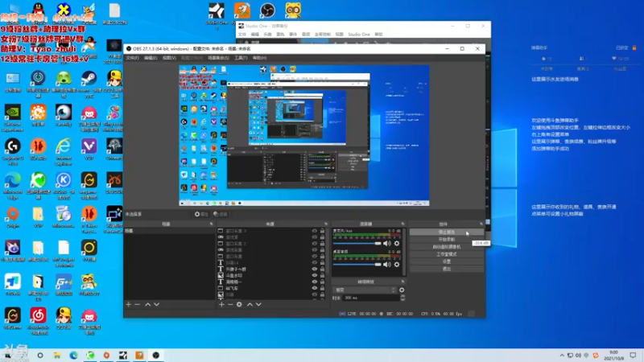Image resolution: width=644 pixels, height=362 pixels.
Task: Click the Edge icon in the taskbar
Action: click(73, 356)
